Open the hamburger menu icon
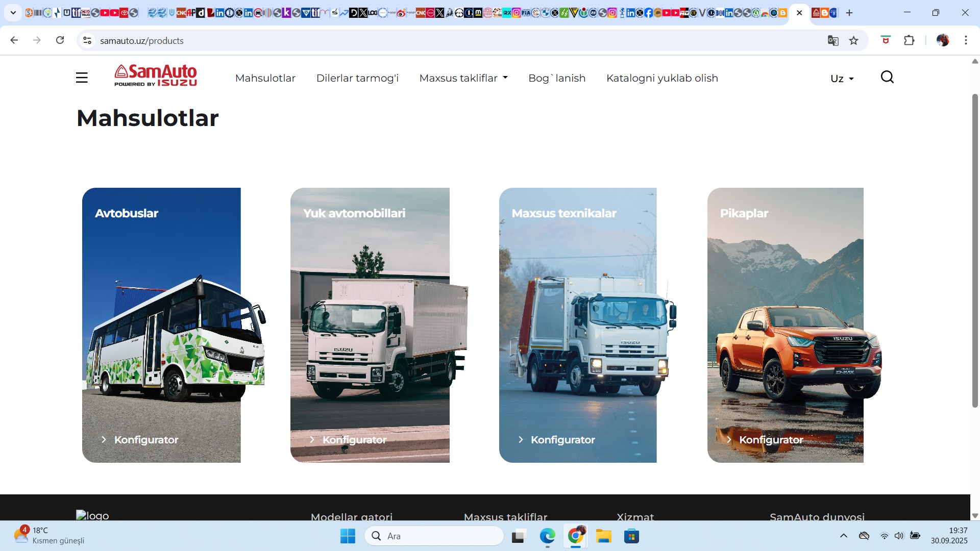This screenshot has width=980, height=551. 82,78
